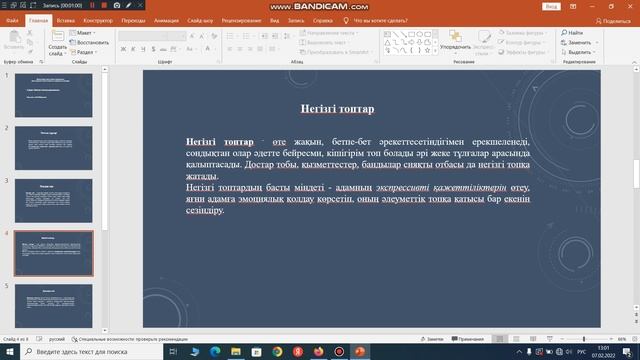640x360 pixels.
Task: Open the font color A picker
Action: (209, 49)
